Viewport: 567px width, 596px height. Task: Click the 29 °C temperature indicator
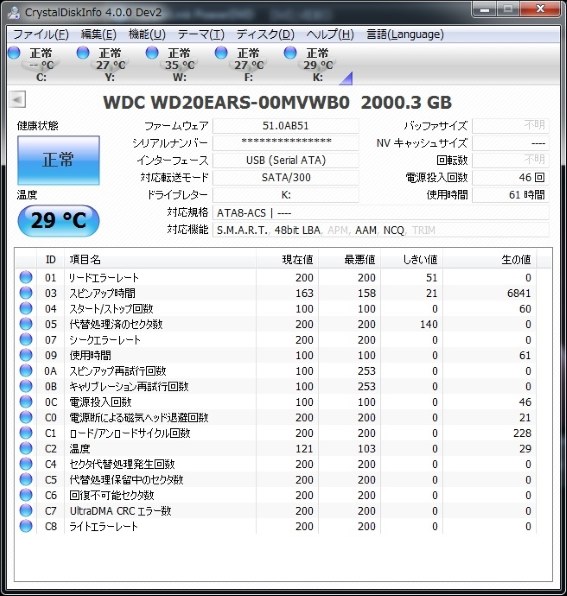59,220
